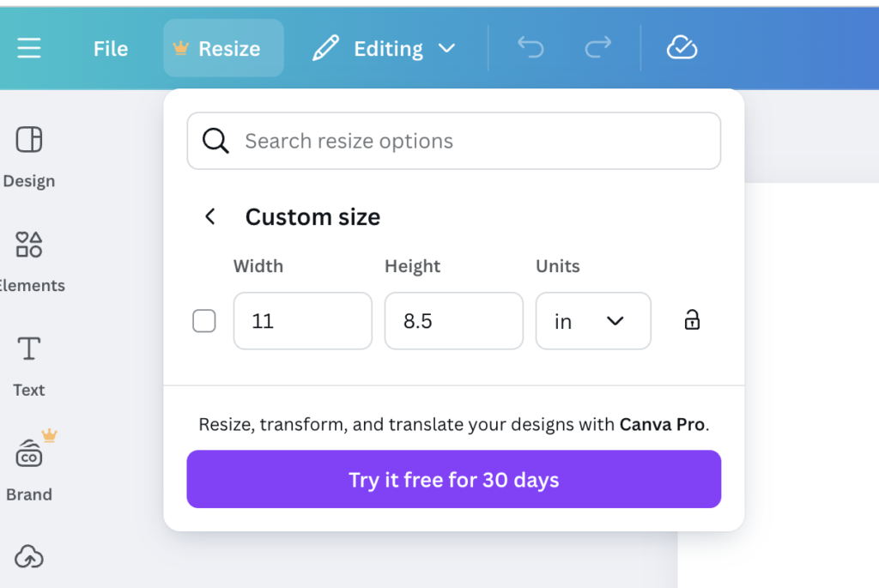Expand the Units dropdown showing in

[593, 321]
